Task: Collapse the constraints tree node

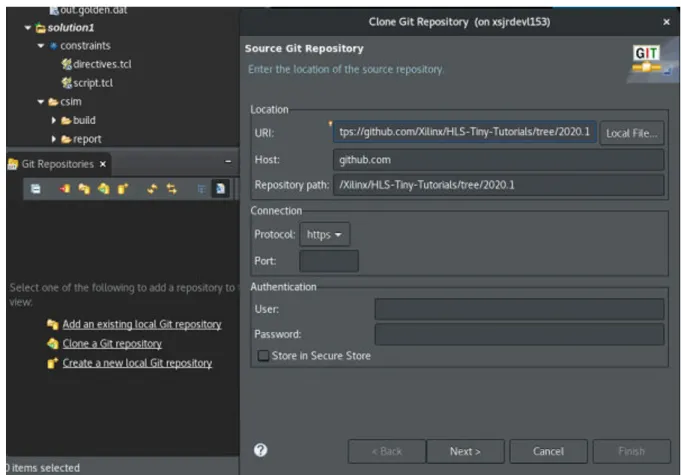Action: click(41, 46)
